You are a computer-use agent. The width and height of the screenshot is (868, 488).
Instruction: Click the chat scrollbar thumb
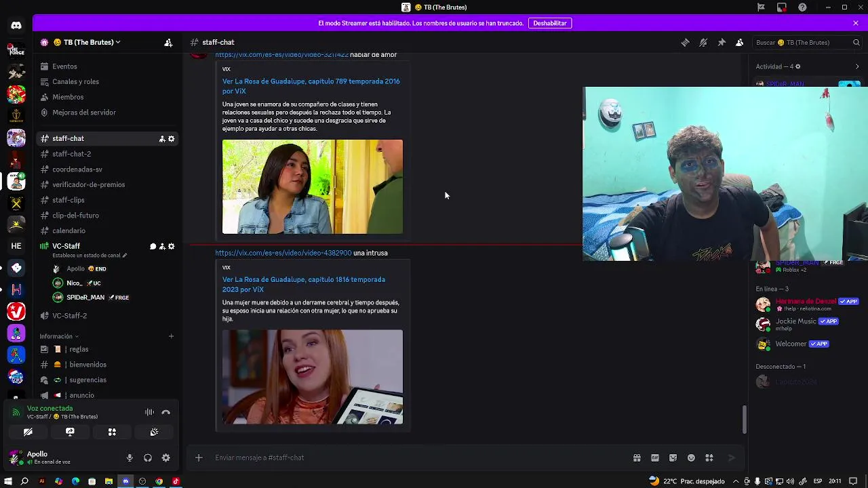pyautogui.click(x=744, y=420)
